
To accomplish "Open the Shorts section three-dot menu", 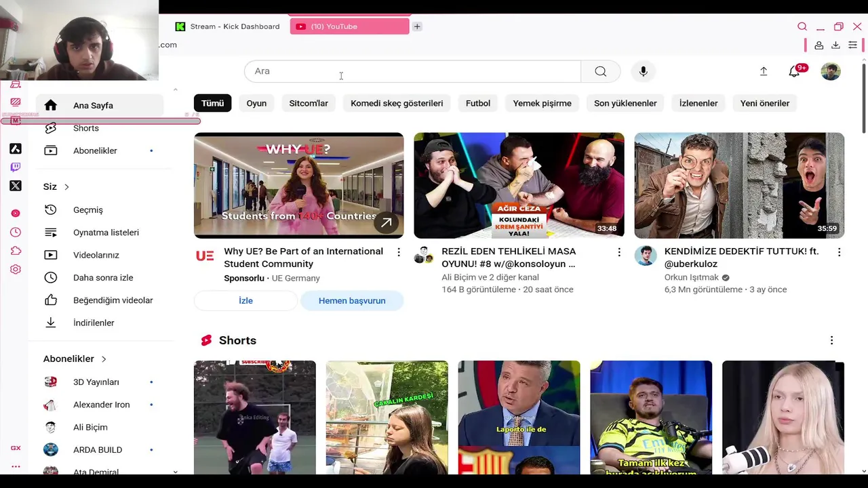I will point(831,340).
